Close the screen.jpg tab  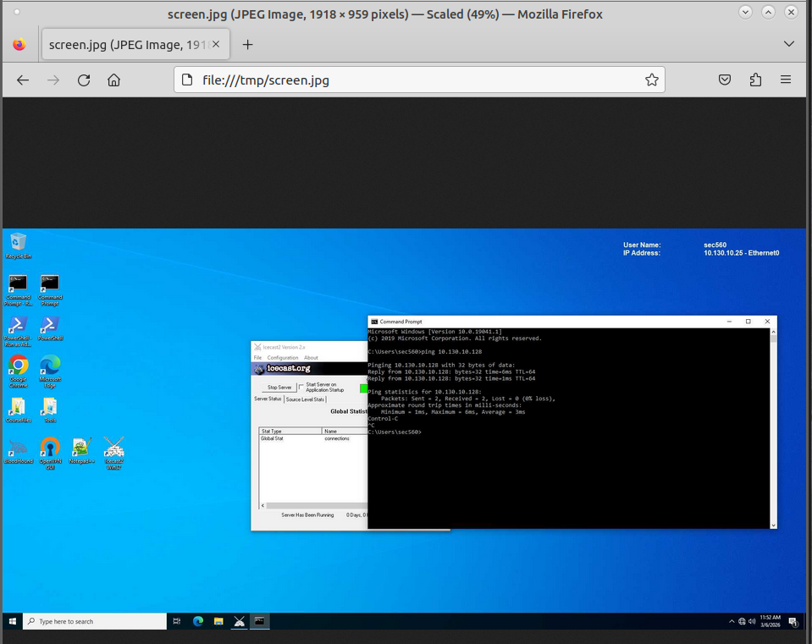[x=216, y=45]
